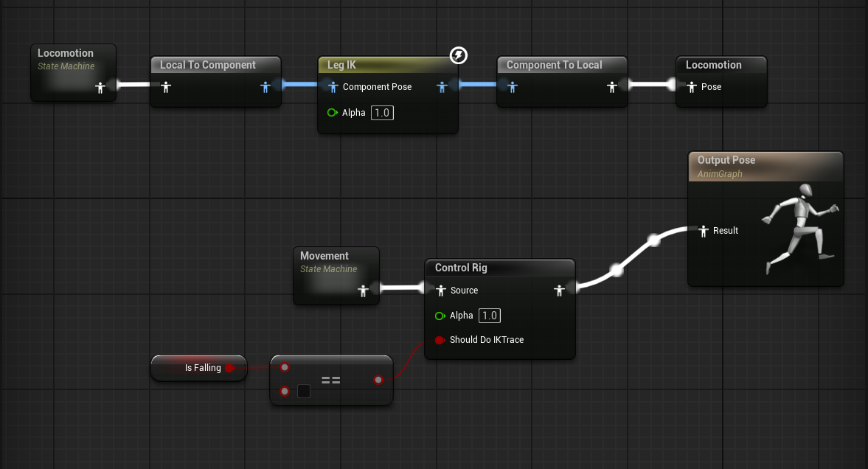This screenshot has height=469, width=868.
Task: Click Control Rig Source input pin
Action: pos(441,290)
